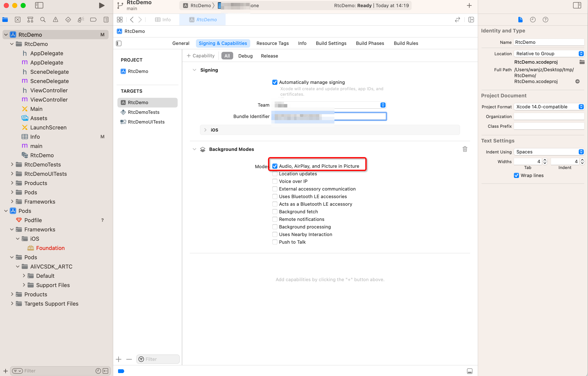Open the History inspector clock icon

pyautogui.click(x=533, y=20)
